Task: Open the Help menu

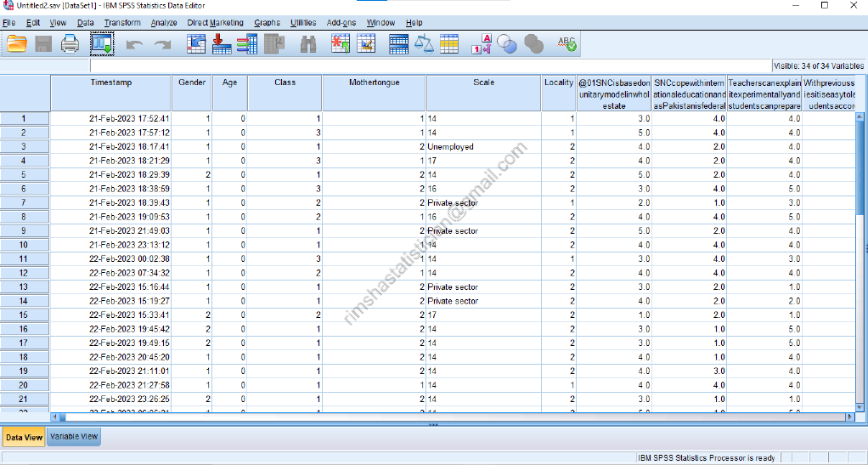Action: 414,23
